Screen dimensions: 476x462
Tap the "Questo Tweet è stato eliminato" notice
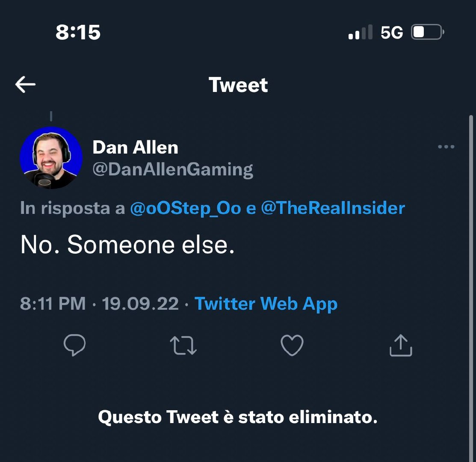click(x=238, y=417)
